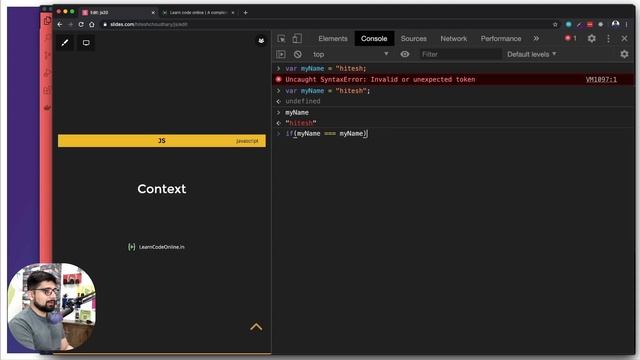Close the first browser tab
The height and width of the screenshot is (360, 640).
pos(153,13)
